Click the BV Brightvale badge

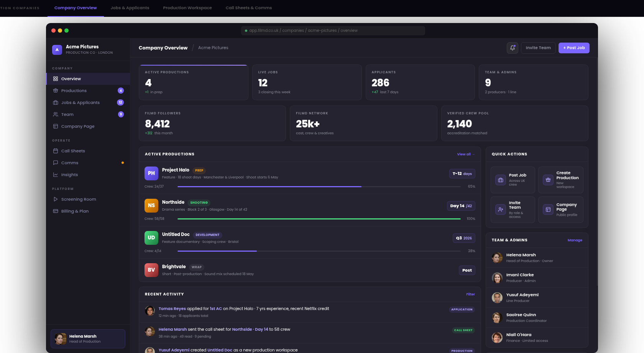tap(151, 270)
